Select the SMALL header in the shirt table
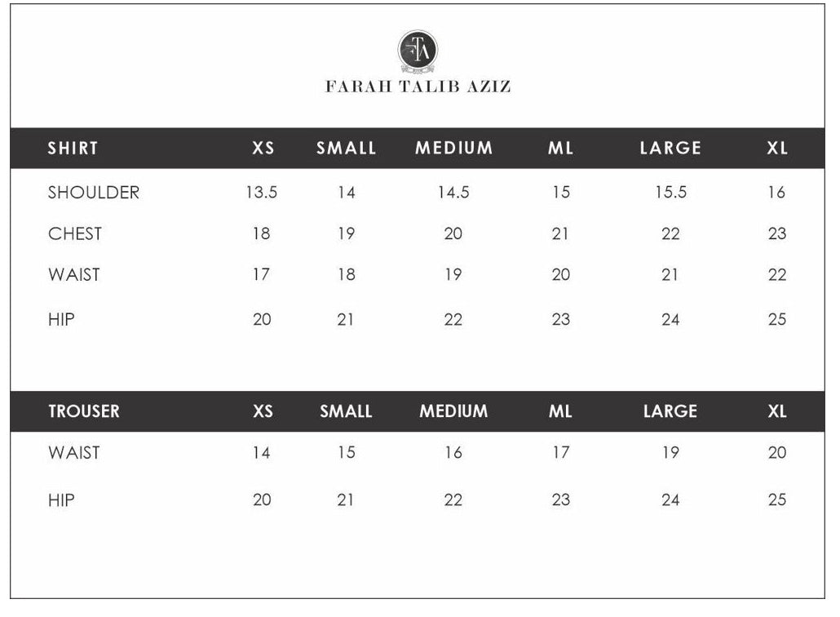This screenshot has width=840, height=617. pos(347,149)
